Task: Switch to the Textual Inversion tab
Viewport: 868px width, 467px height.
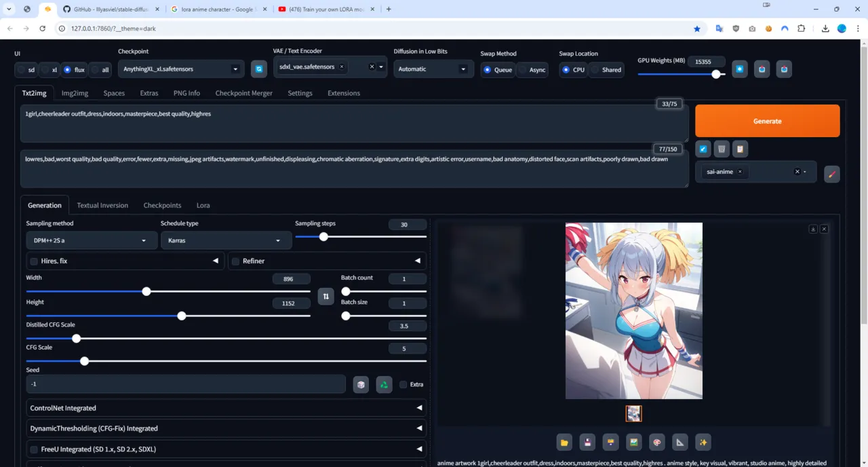Action: pyautogui.click(x=102, y=205)
